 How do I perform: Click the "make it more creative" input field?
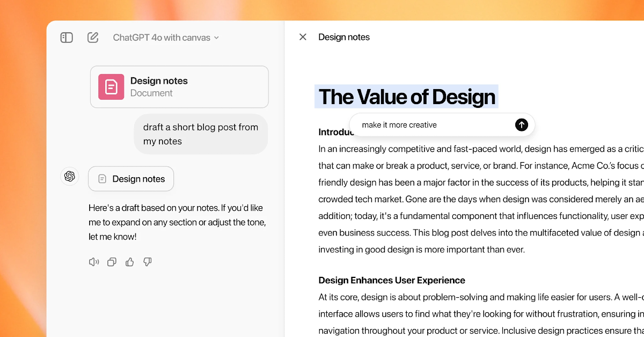tap(429, 125)
